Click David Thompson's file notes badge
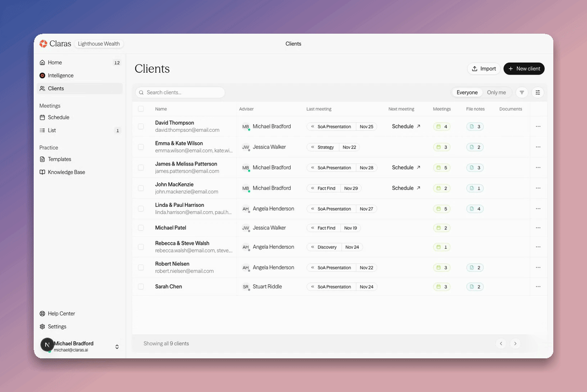The height and width of the screenshot is (392, 587). tap(475, 126)
